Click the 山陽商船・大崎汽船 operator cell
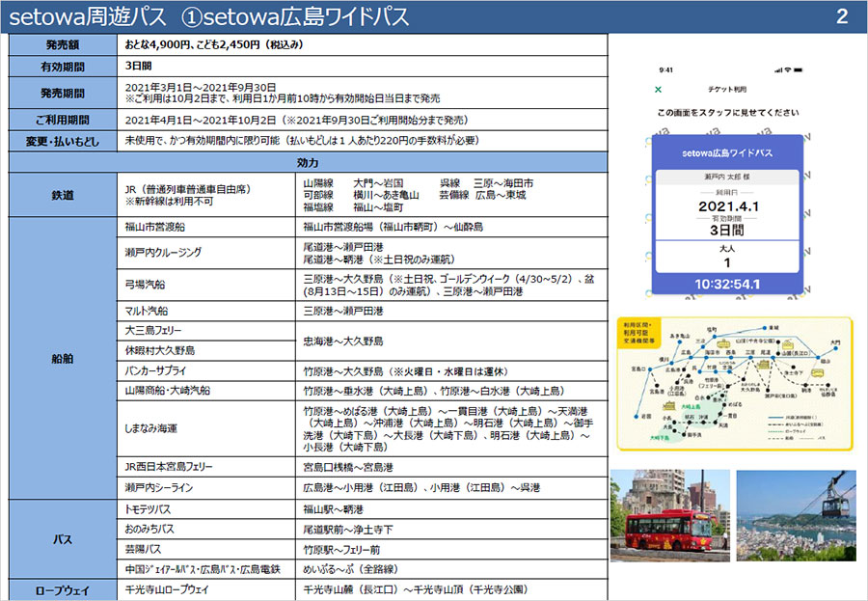 pos(206,391)
